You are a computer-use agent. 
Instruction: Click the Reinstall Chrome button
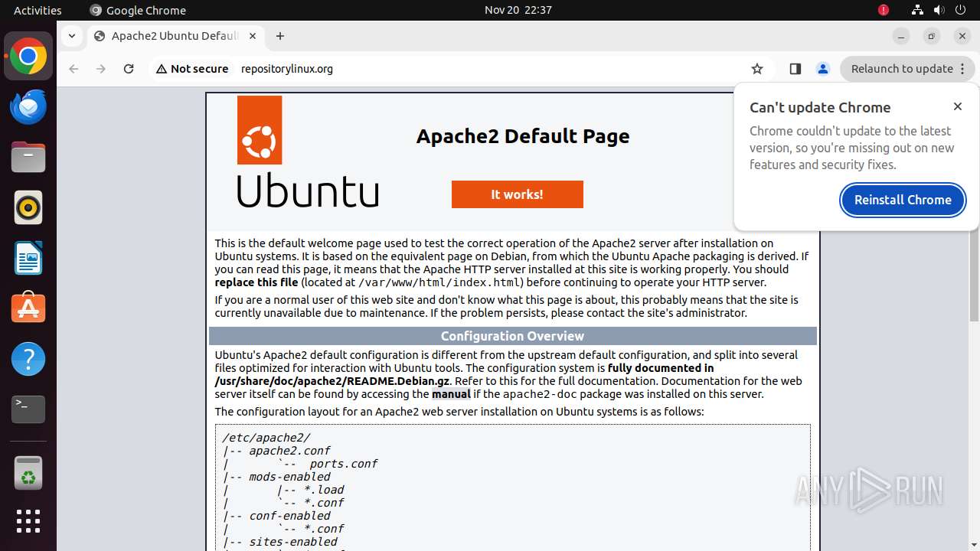point(903,200)
